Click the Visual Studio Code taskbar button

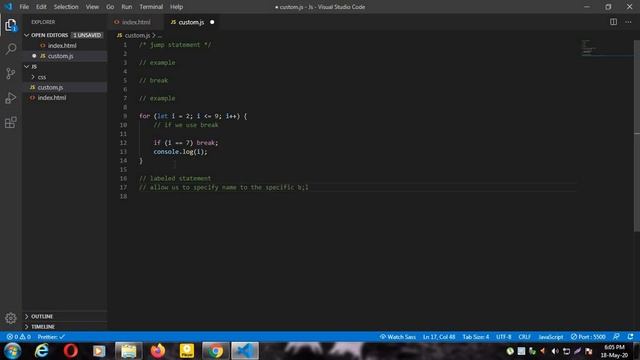click(245, 351)
